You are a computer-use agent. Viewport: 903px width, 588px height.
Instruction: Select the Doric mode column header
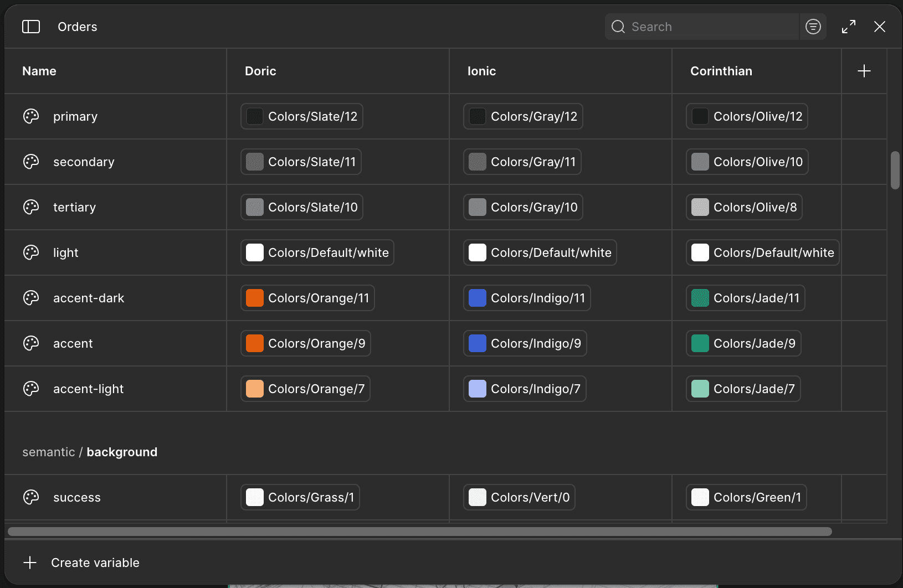pyautogui.click(x=260, y=71)
